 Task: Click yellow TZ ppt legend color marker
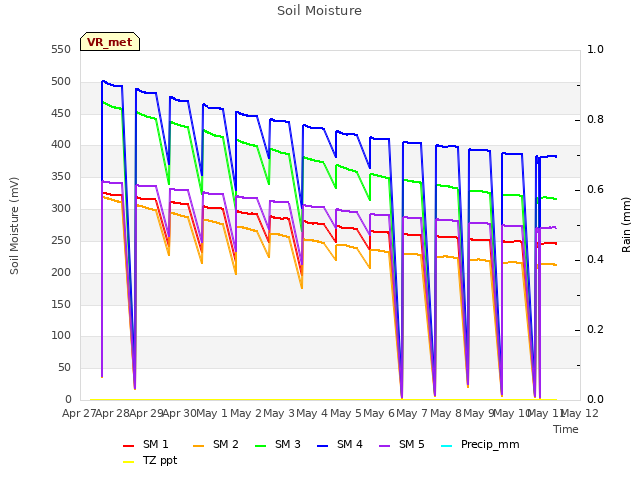click(129, 462)
